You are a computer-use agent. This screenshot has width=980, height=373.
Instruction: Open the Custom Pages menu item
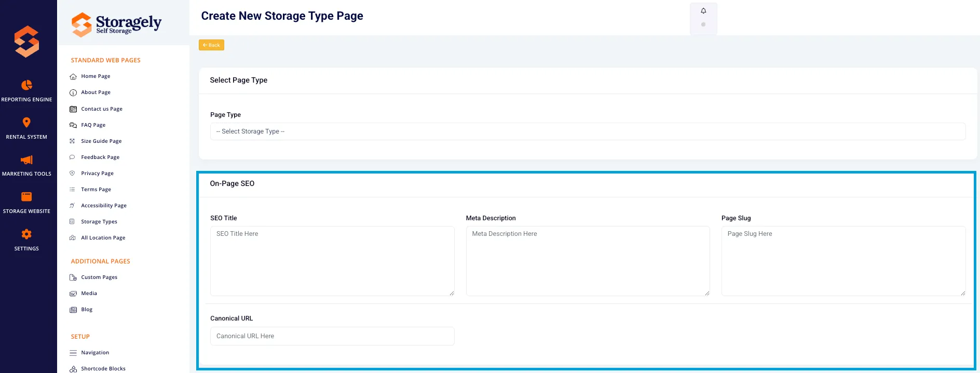pyautogui.click(x=99, y=277)
